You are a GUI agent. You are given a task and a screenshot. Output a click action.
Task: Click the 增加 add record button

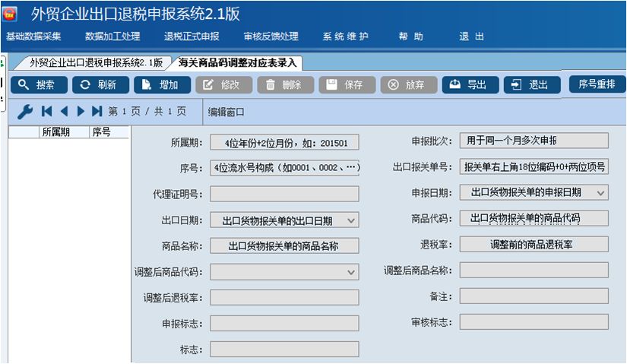(162, 85)
